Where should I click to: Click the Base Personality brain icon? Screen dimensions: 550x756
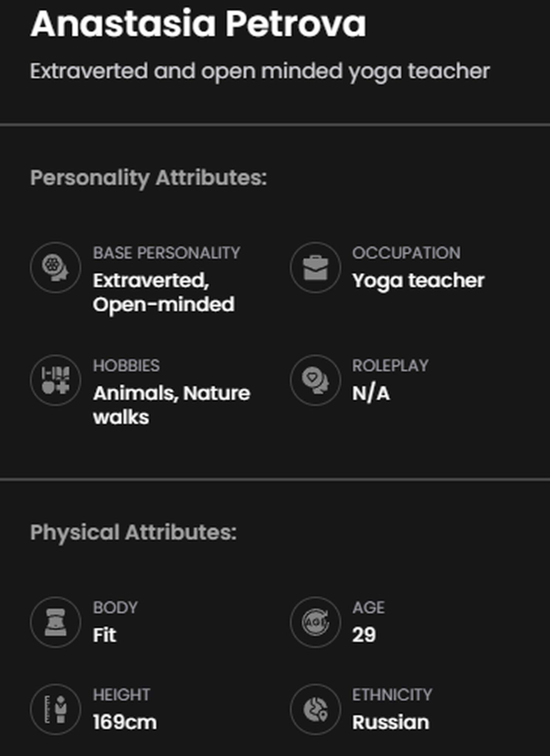[x=55, y=268]
